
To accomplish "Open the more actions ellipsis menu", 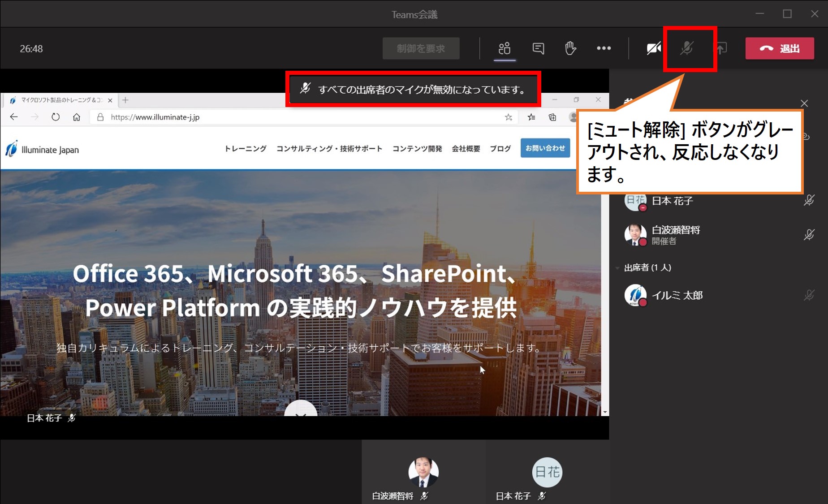I will (604, 48).
